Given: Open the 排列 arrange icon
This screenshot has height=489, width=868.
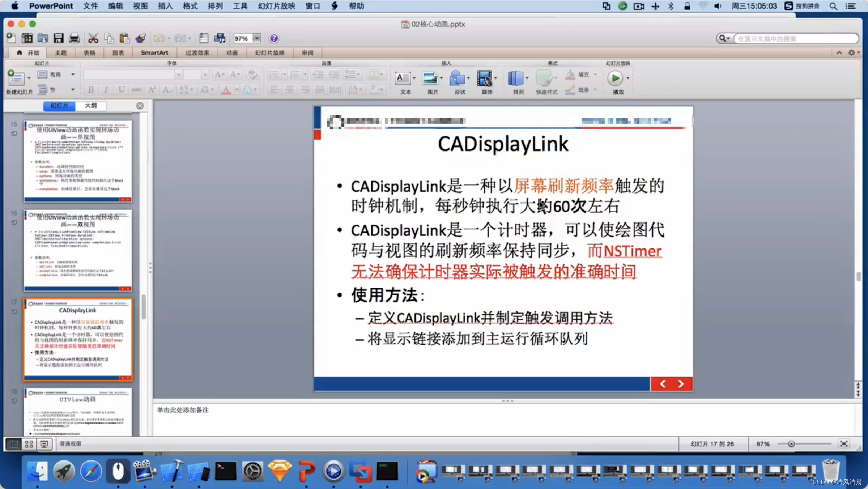Looking at the screenshot, I should 516,78.
